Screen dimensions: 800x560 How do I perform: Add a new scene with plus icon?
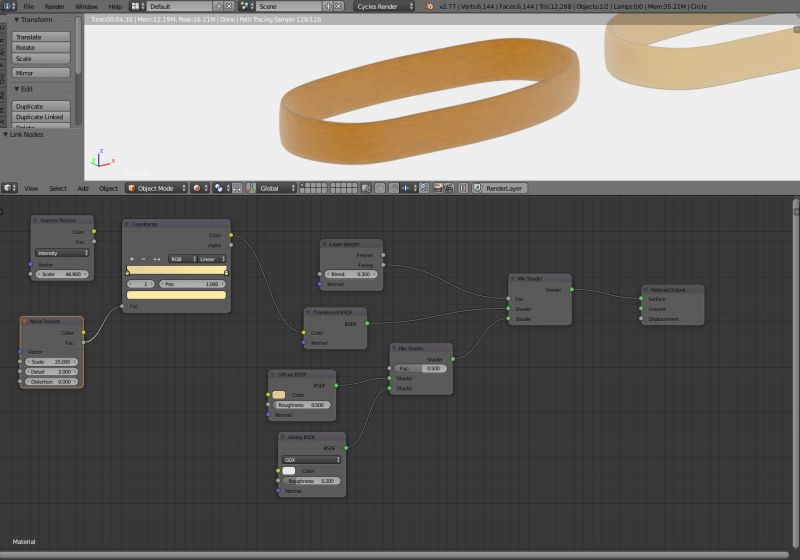328,7
